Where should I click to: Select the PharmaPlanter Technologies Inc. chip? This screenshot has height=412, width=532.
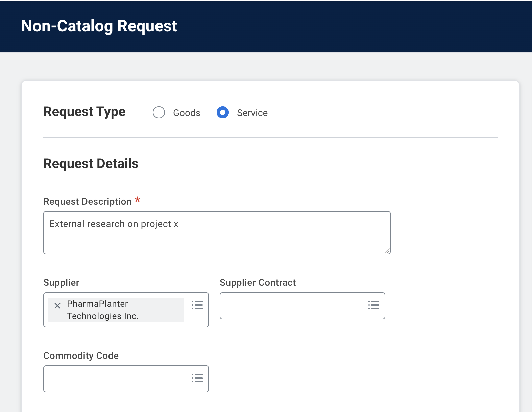tap(103, 310)
